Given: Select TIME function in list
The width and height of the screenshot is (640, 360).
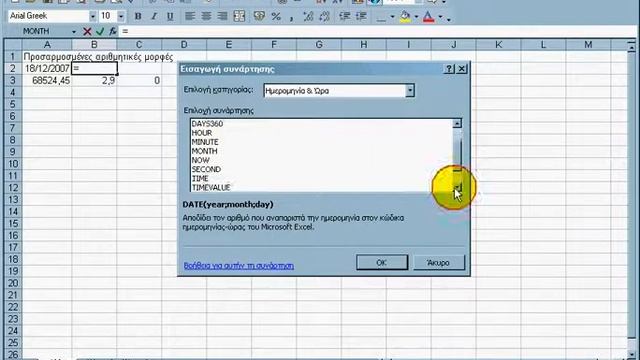Looking at the screenshot, I should [x=200, y=178].
